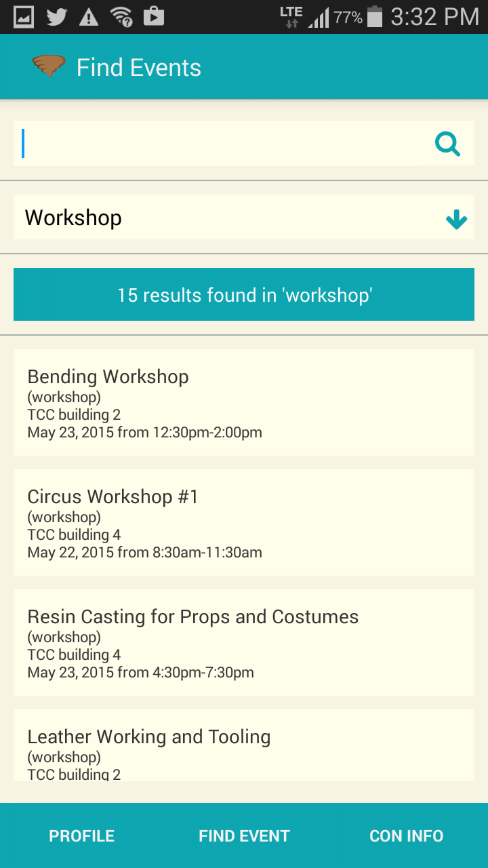Open the Bending Workshop event

(244, 403)
